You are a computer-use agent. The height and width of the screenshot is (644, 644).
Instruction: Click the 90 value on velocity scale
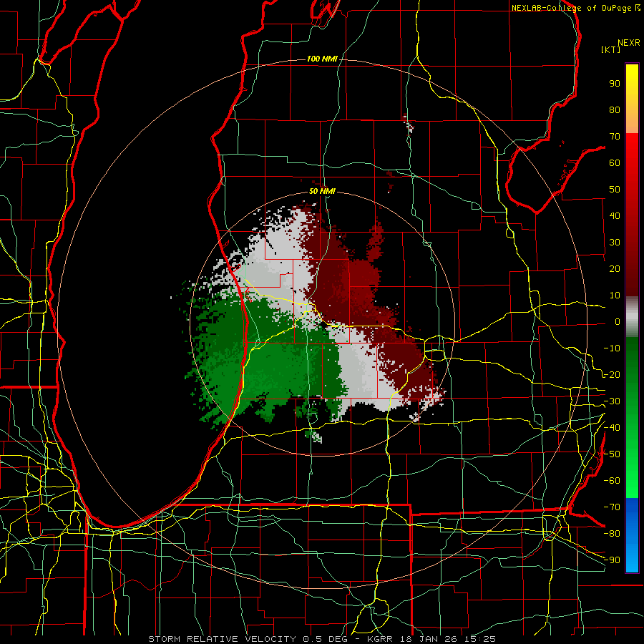click(615, 84)
